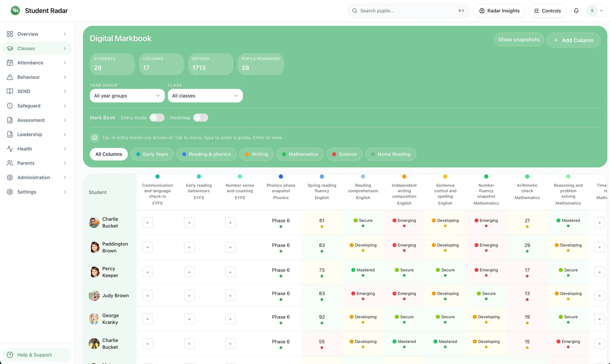Select the Science filter tab
This screenshot has height=364, width=610.
[344, 154]
